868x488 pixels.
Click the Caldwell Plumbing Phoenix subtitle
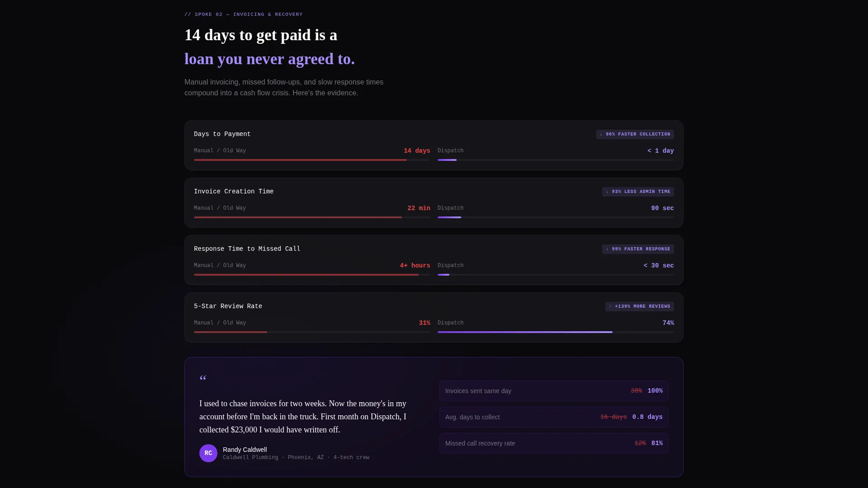tap(296, 458)
